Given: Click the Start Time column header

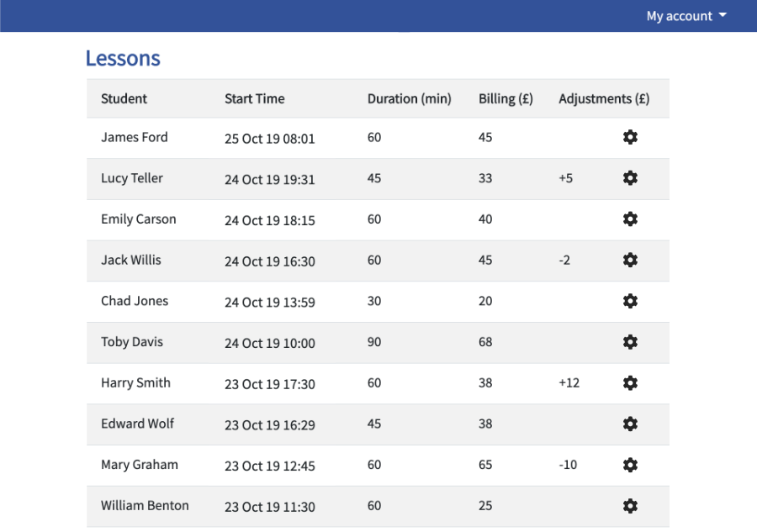Looking at the screenshot, I should coord(254,99).
